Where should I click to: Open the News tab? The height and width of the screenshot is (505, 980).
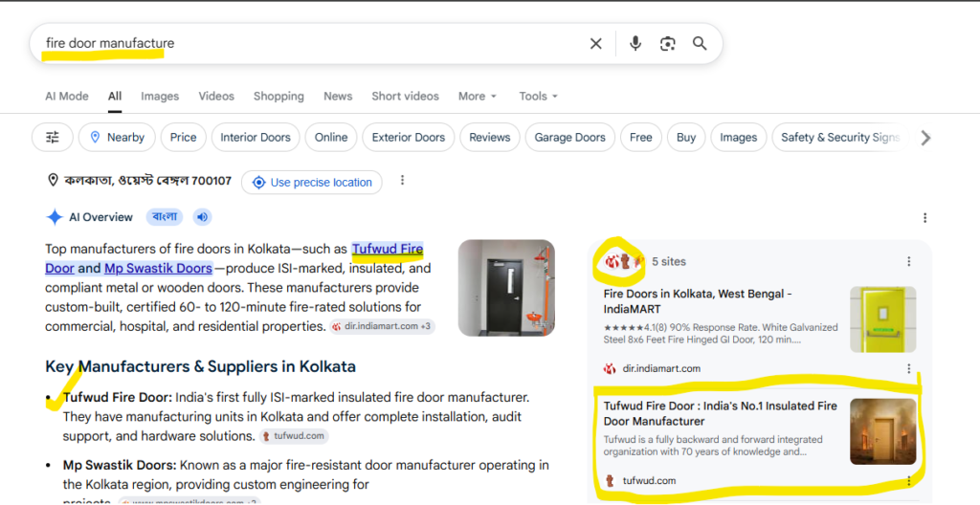click(x=338, y=97)
